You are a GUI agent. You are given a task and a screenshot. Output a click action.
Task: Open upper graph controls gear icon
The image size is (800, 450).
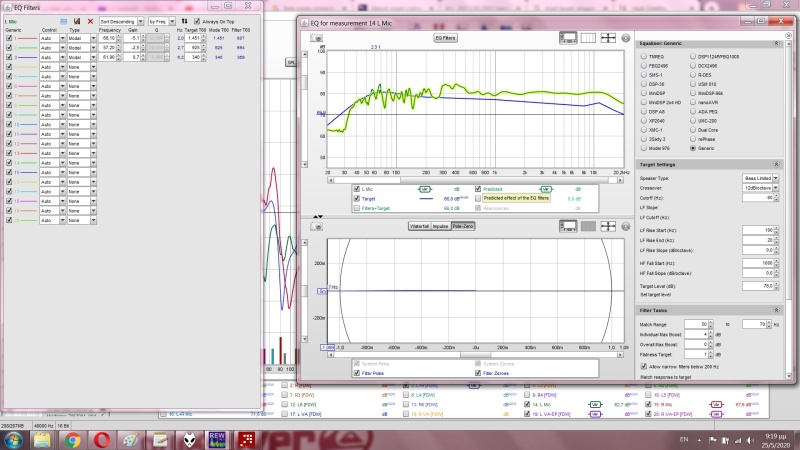click(626, 38)
